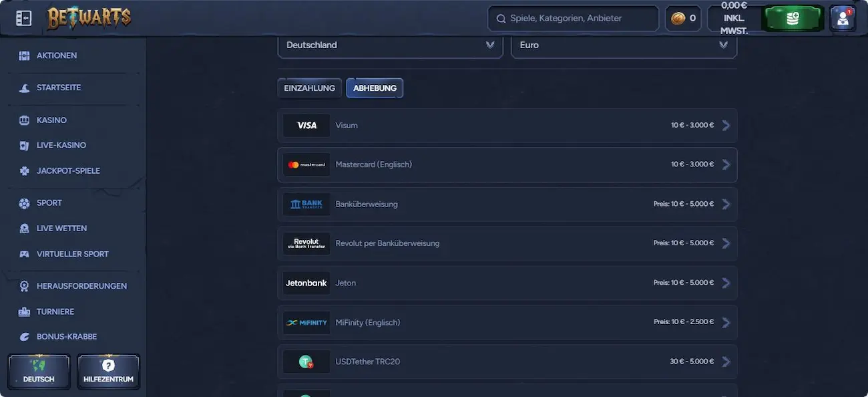Click the Jeton payment label
This screenshot has height=397, width=868.
click(346, 283)
